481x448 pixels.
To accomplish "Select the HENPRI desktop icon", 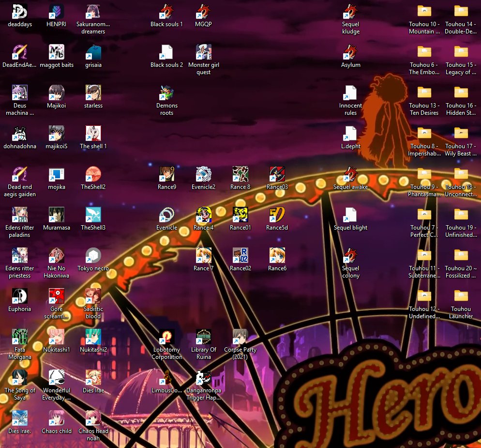I will 57,12.
